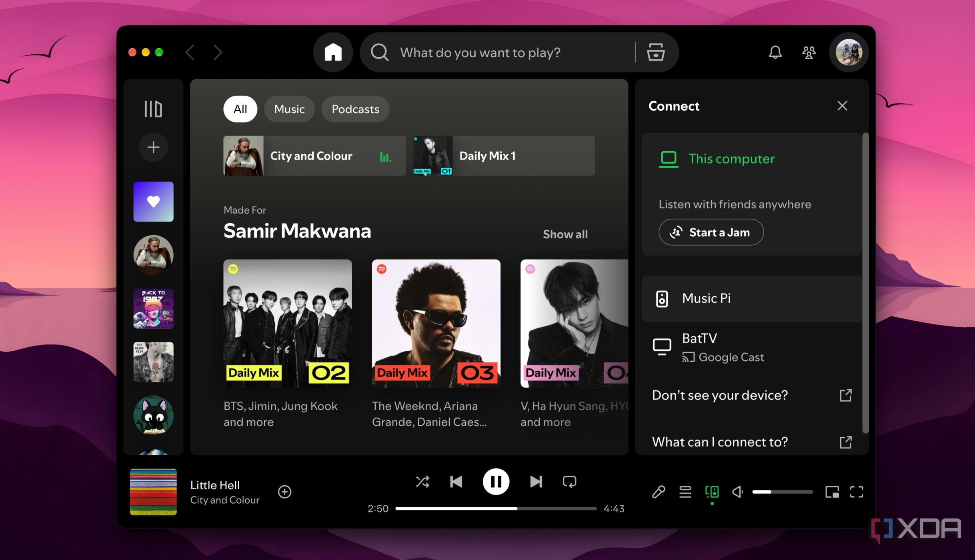Open Daily Mix 03 The Weeknd card
975x560 pixels.
point(436,344)
